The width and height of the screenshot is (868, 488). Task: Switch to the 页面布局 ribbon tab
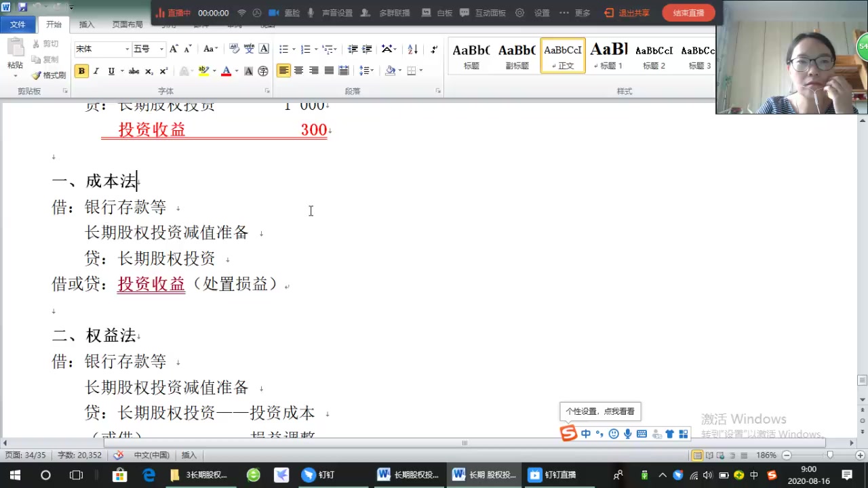click(127, 24)
